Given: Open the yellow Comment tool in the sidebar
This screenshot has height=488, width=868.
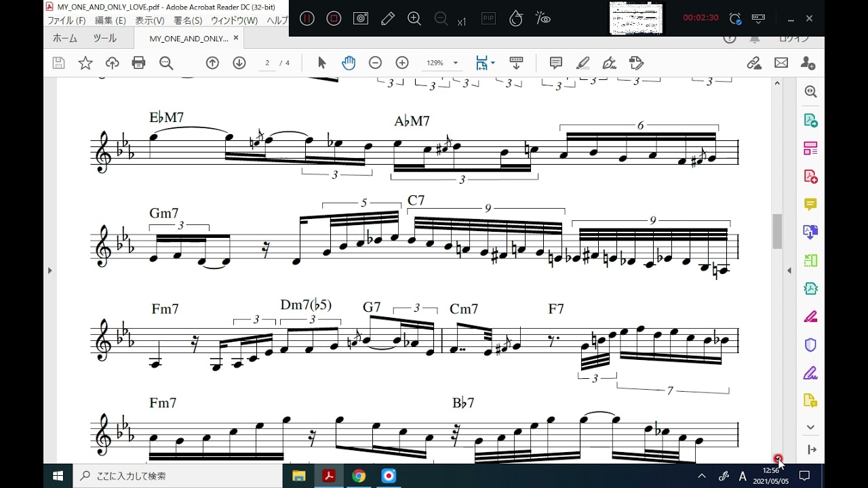Looking at the screenshot, I should (x=810, y=204).
